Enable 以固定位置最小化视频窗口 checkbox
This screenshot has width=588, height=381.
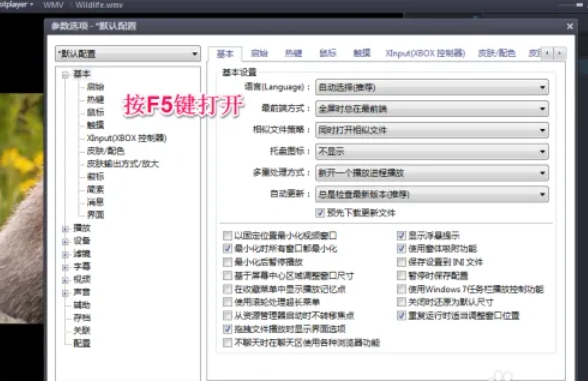227,236
